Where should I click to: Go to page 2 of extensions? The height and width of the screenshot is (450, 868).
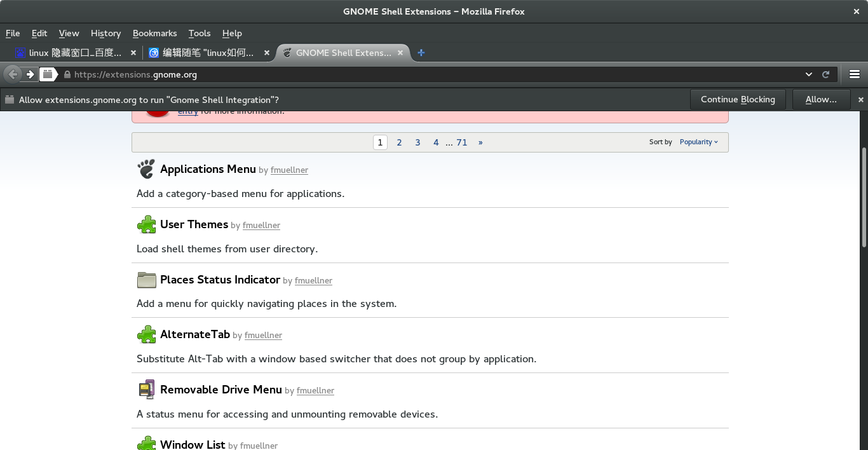(x=399, y=142)
